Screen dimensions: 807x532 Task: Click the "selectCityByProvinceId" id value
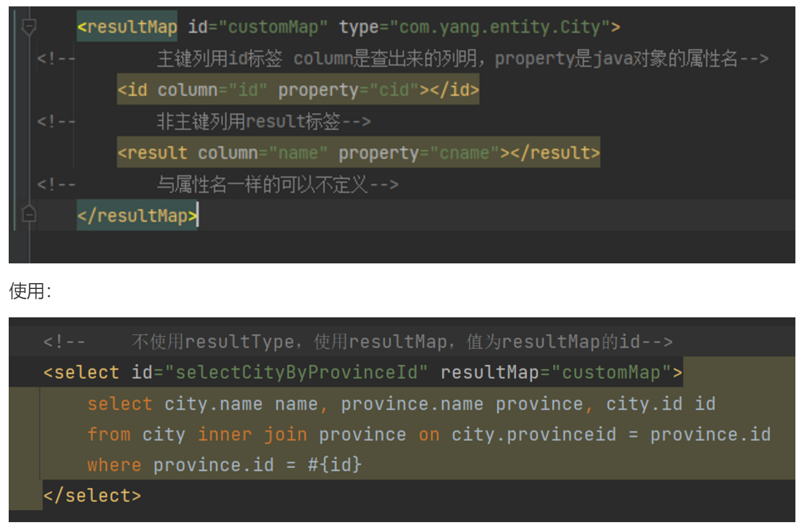[296, 372]
